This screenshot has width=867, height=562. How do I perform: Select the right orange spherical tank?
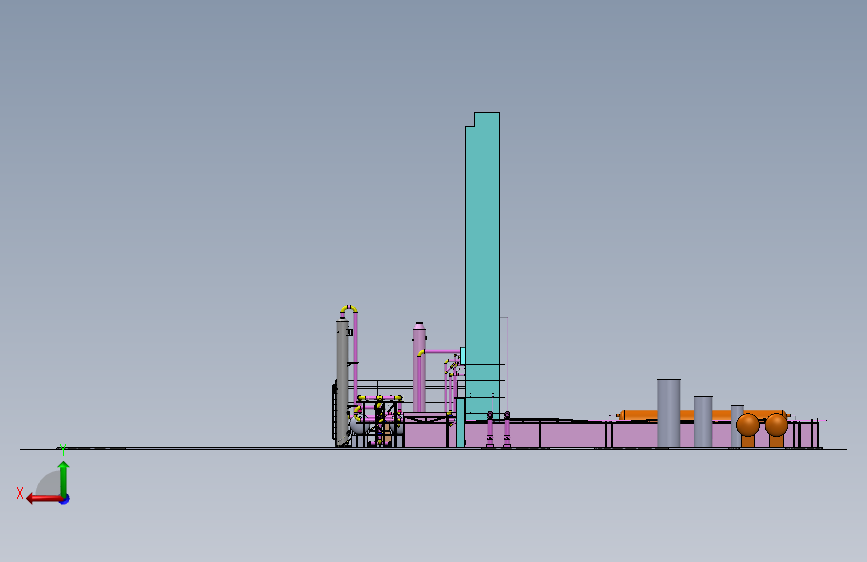click(x=776, y=425)
